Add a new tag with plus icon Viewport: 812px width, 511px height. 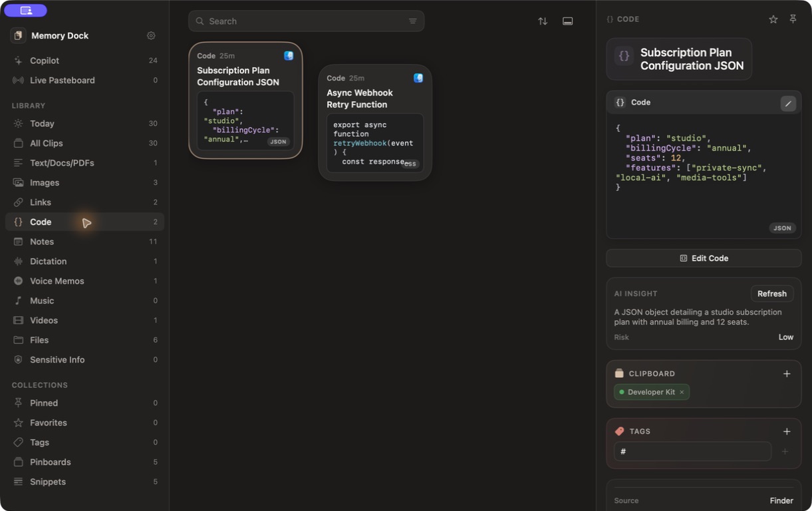pos(787,432)
